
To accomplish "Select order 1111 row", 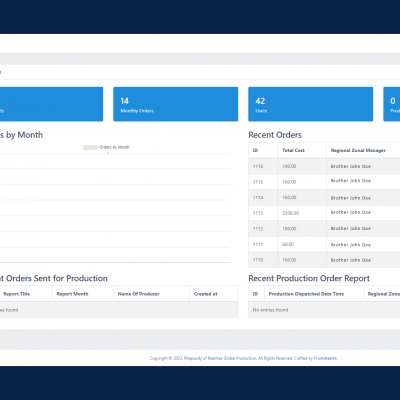I will tap(324, 244).
